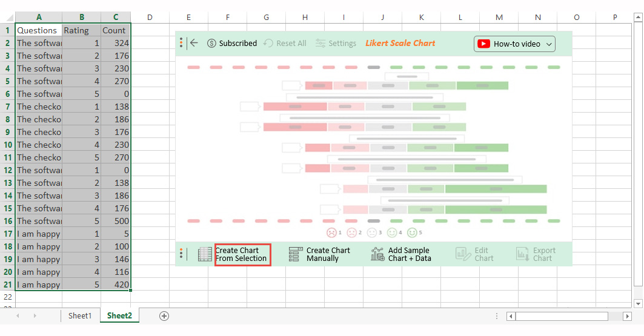Select column A header
The height and width of the screenshot is (336, 644).
coord(39,17)
